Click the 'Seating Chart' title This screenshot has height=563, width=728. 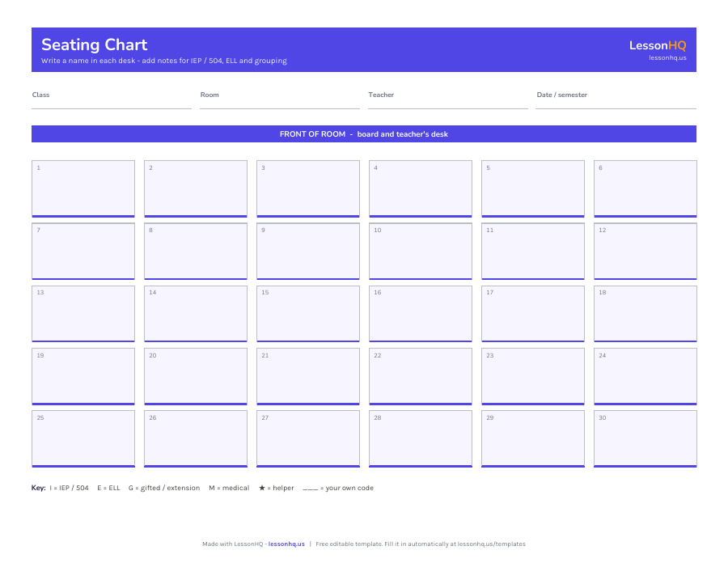95,44
